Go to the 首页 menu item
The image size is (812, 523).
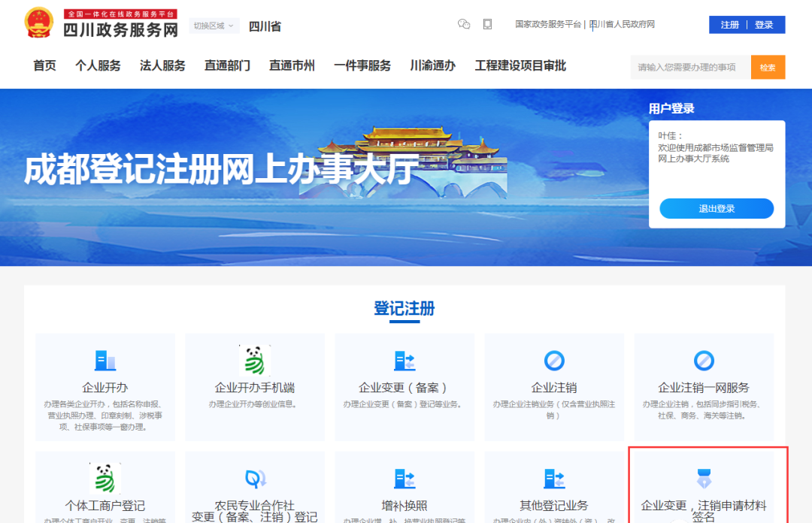44,66
